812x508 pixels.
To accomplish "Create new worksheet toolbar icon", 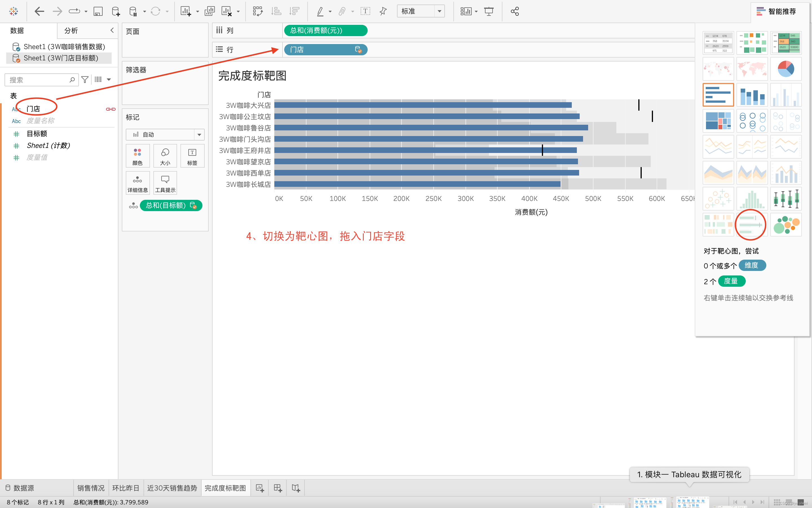I will coord(186,11).
